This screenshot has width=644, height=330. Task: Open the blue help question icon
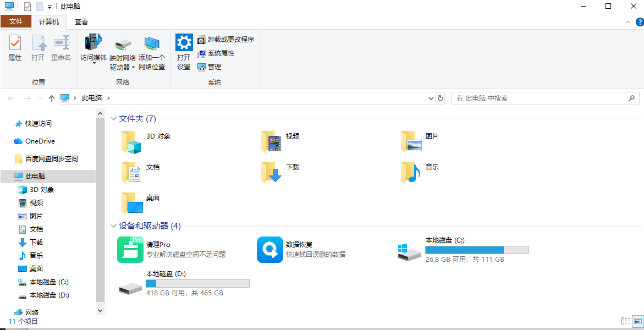click(x=640, y=22)
